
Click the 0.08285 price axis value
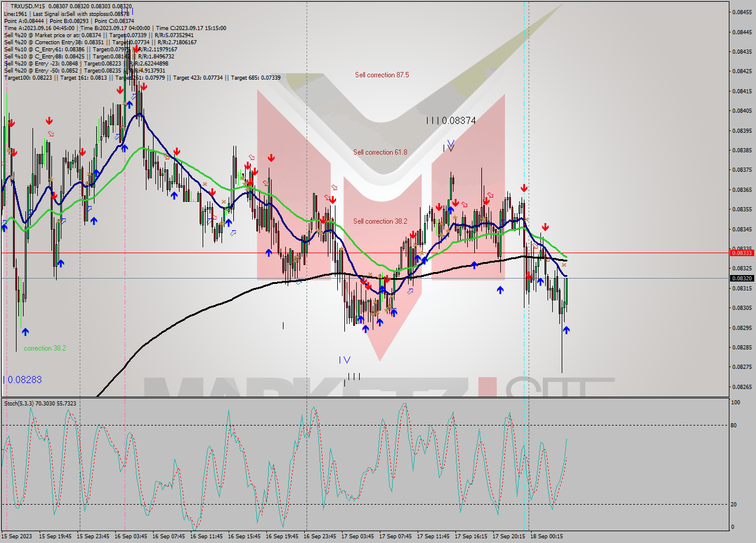(742, 347)
